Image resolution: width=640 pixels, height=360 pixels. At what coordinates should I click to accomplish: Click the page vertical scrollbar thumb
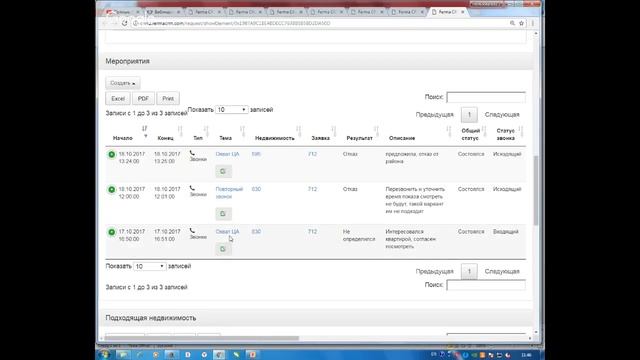[x=536, y=190]
